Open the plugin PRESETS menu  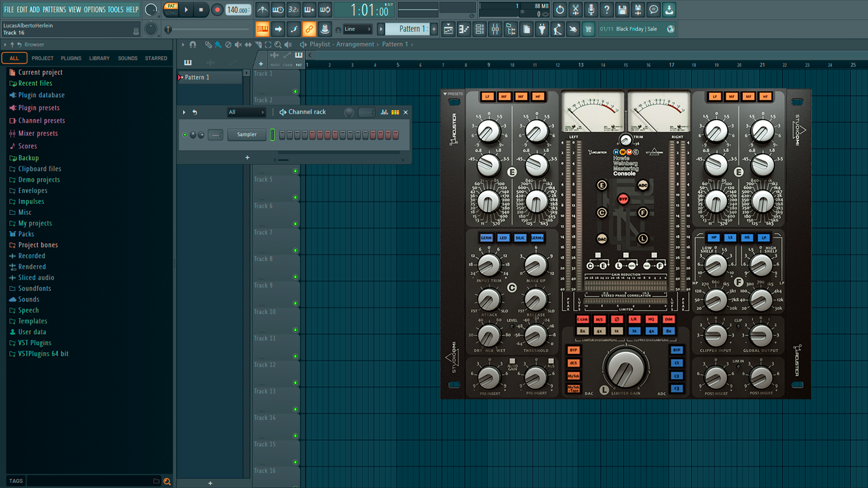click(x=453, y=93)
